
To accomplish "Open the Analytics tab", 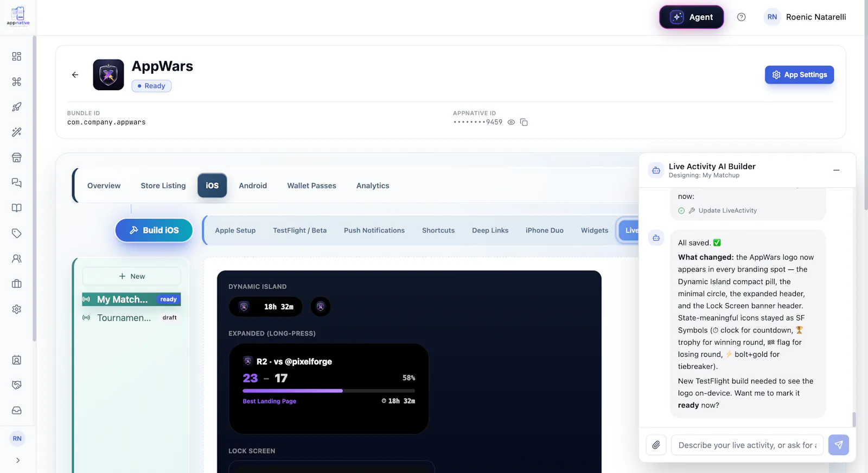I will [x=373, y=186].
